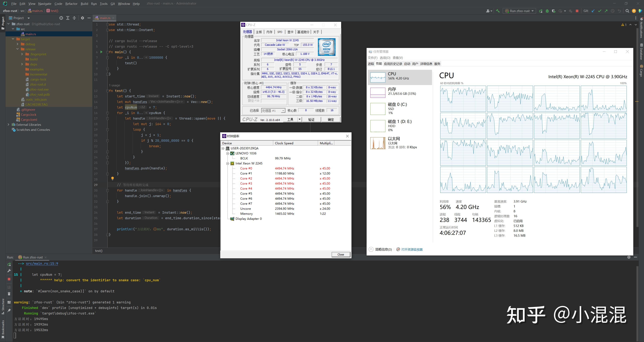Click the Debug bug icon

pos(547,11)
